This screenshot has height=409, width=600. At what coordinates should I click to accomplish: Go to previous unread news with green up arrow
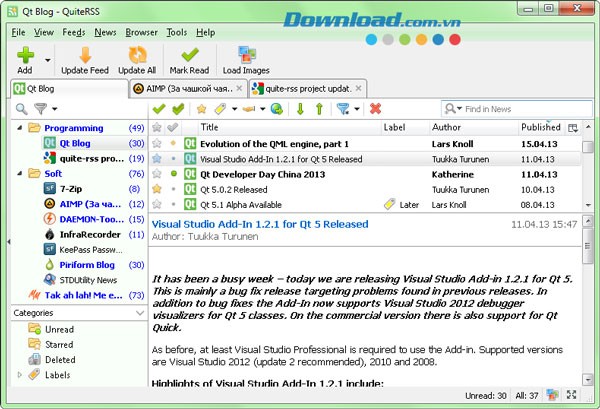[x=319, y=108]
